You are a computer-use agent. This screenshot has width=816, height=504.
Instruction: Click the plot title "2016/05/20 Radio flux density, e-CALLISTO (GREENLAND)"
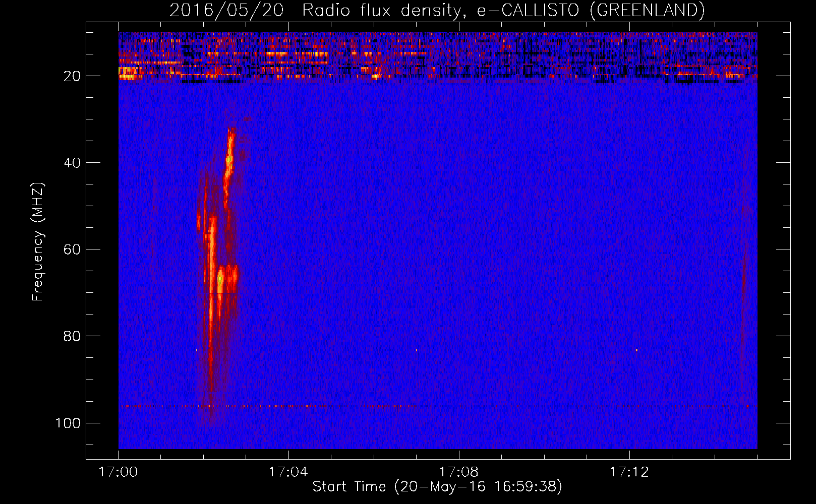(437, 10)
